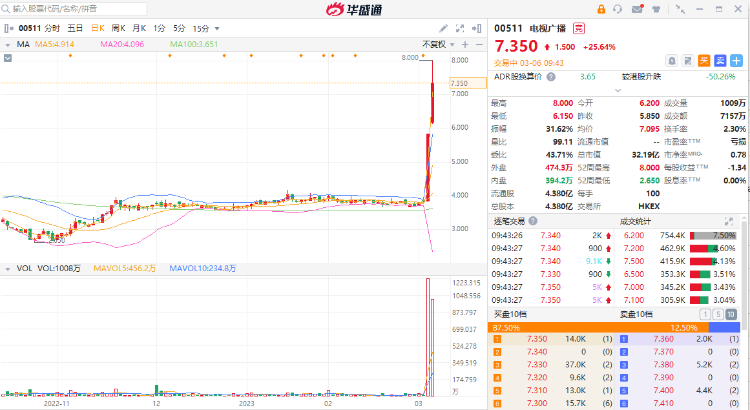The height and width of the screenshot is (410, 750).
Task: Open customer service headset icon
Action: pos(618,9)
